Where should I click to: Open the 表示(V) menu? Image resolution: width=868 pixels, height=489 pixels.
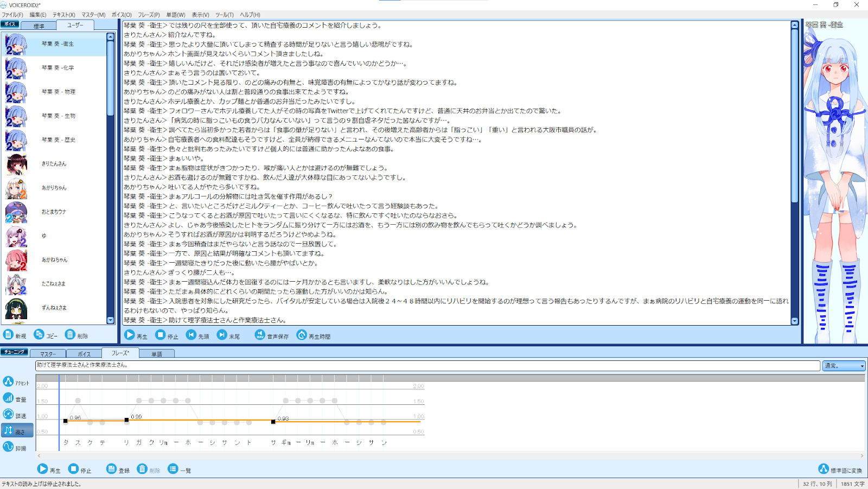pos(200,15)
